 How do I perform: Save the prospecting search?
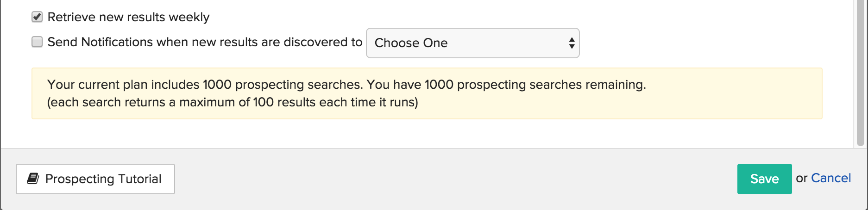[764, 179]
